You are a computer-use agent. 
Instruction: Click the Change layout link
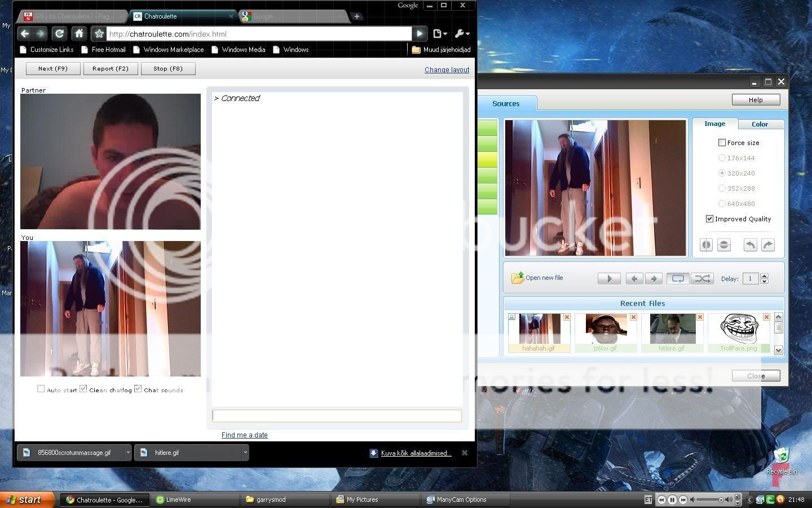point(447,70)
